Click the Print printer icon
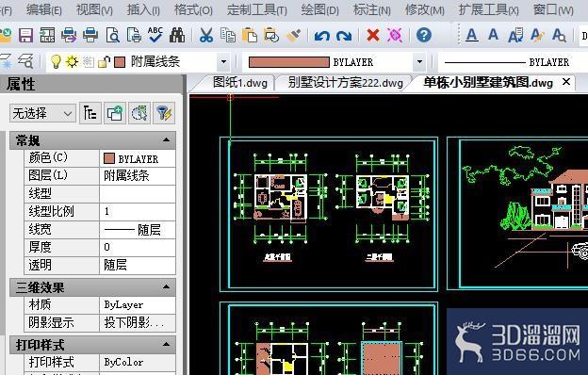 90,36
